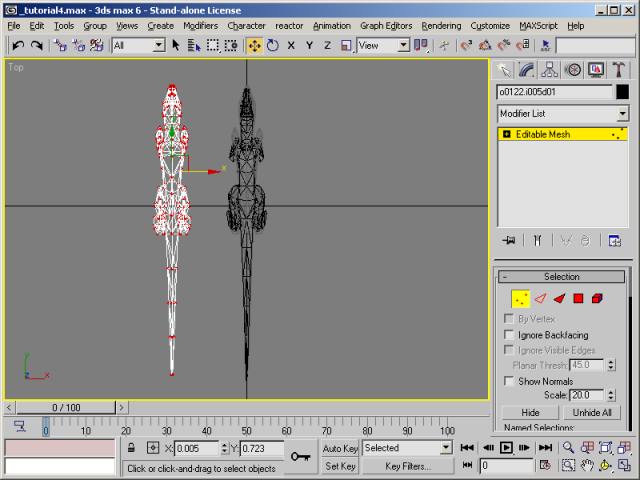The width and height of the screenshot is (640, 480).
Task: Click the Pin Stack icon
Action: click(509, 240)
